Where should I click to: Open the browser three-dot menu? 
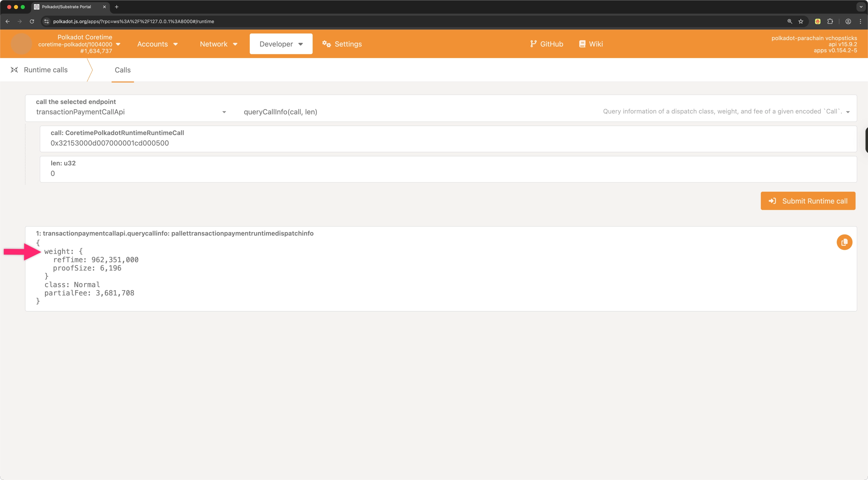(x=860, y=21)
